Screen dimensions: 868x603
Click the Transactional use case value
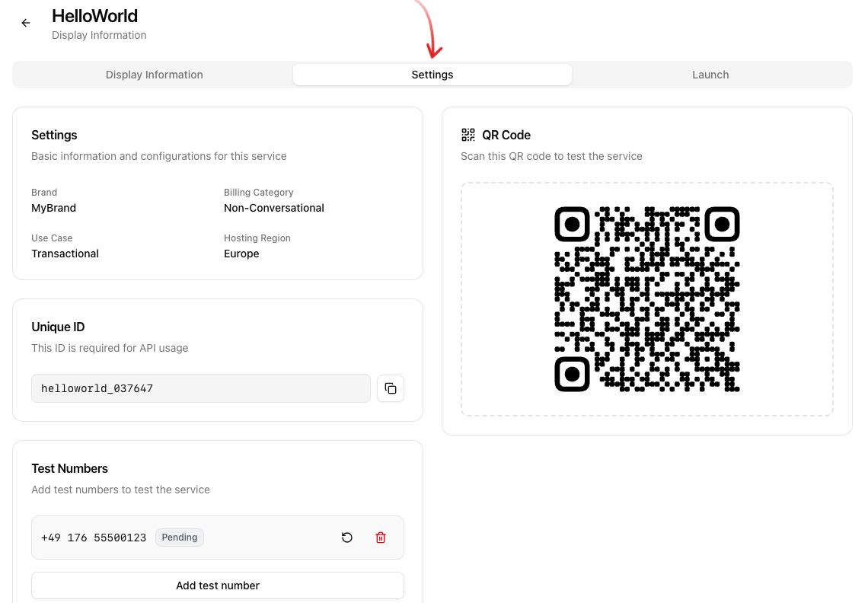point(65,254)
